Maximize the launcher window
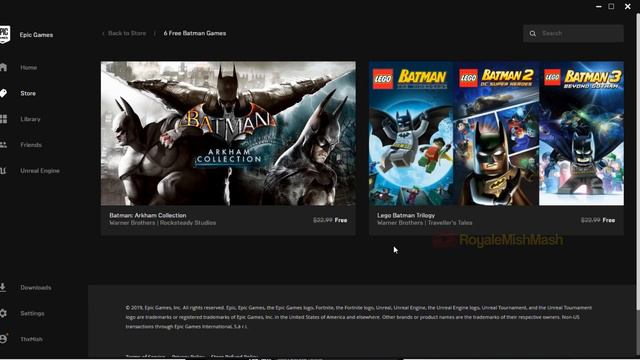 (611, 7)
